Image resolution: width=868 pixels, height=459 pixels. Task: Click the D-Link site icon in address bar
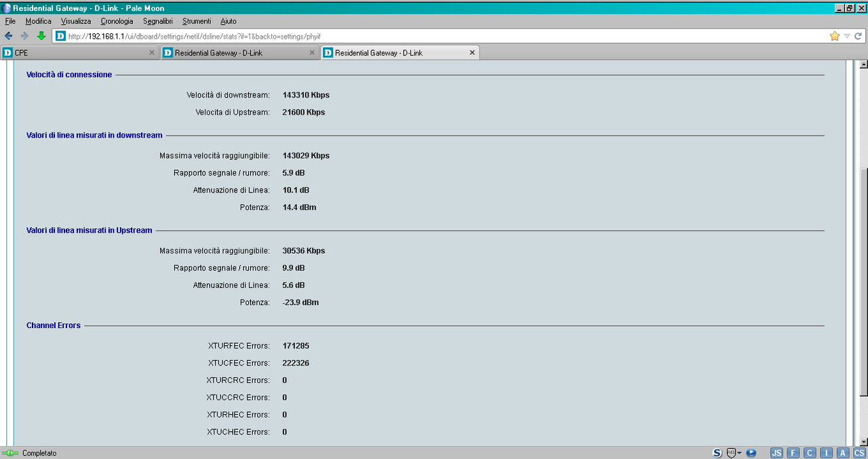pos(60,36)
